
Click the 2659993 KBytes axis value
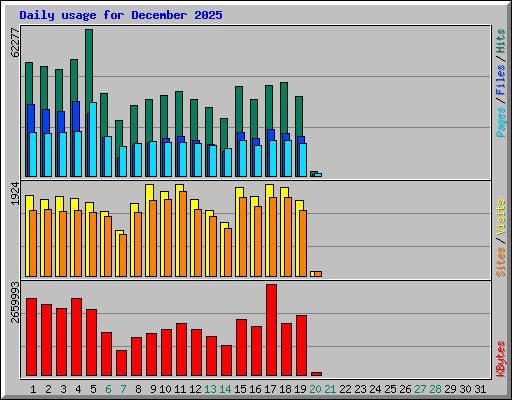click(15, 303)
